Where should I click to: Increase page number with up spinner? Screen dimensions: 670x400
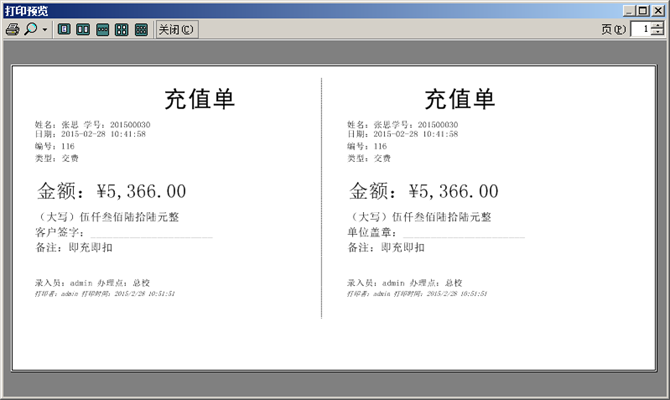pyautogui.click(x=656, y=26)
